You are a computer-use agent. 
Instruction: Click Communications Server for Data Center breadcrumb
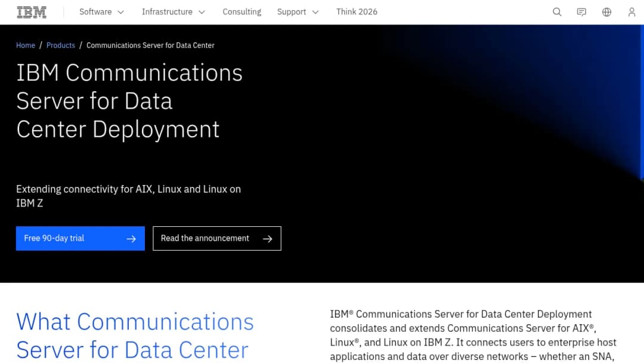point(150,45)
